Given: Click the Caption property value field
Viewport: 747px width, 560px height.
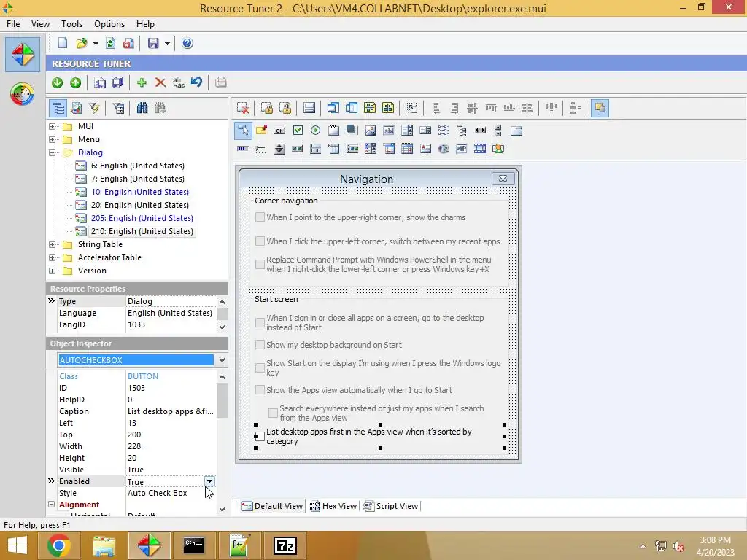Looking at the screenshot, I should (171, 411).
